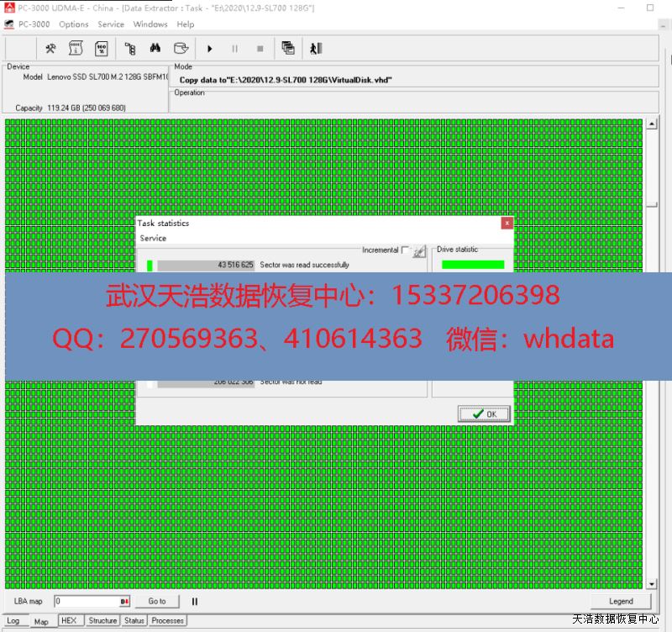Open the tree structure toolbar icon
Image resolution: width=672 pixels, height=632 pixels.
[x=130, y=48]
